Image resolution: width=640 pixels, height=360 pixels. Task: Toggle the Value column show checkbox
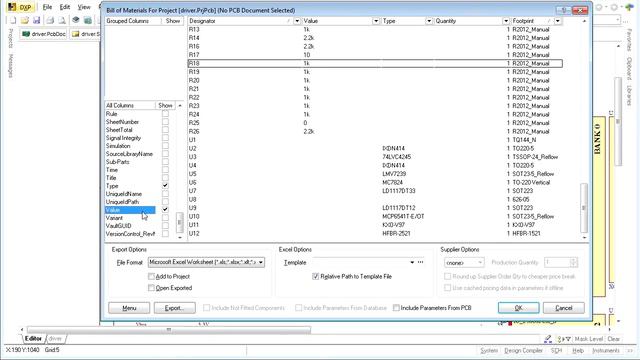click(x=165, y=209)
